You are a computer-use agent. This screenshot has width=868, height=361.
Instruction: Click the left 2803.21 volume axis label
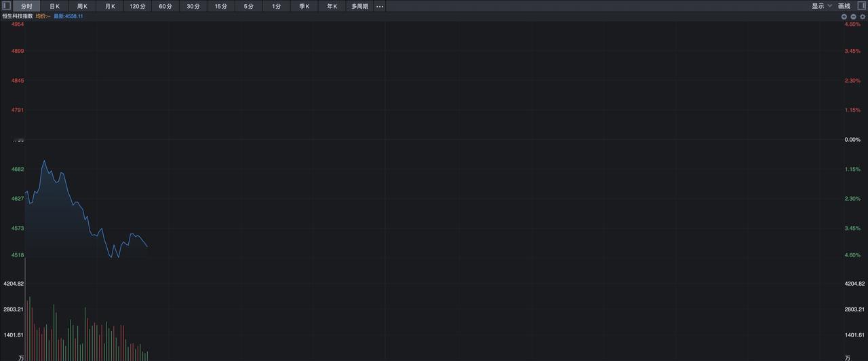tap(14, 309)
